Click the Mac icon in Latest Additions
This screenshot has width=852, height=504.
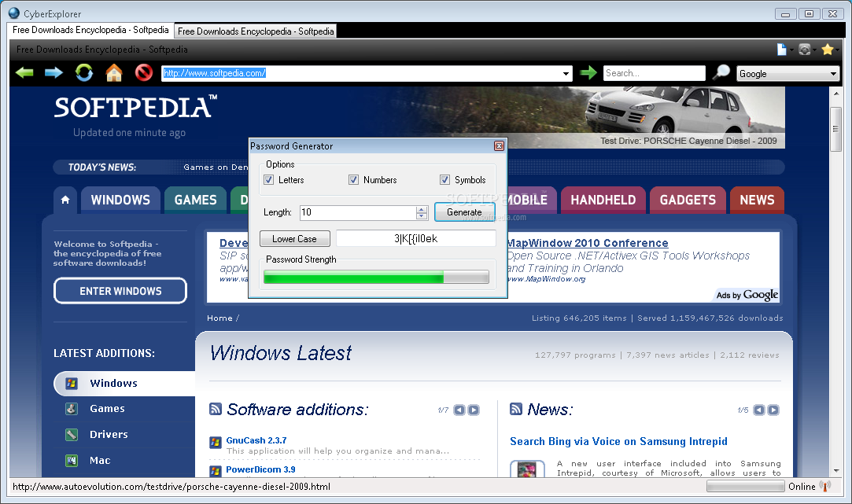click(x=71, y=461)
